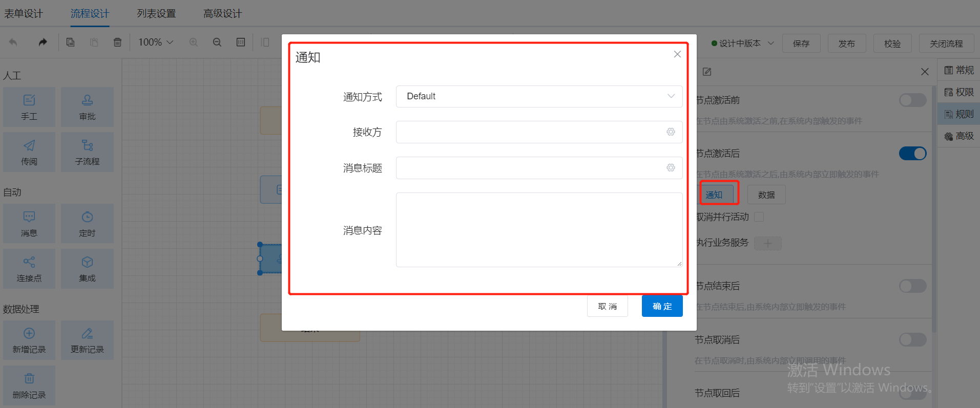Open the 权限 side tab

click(959, 92)
